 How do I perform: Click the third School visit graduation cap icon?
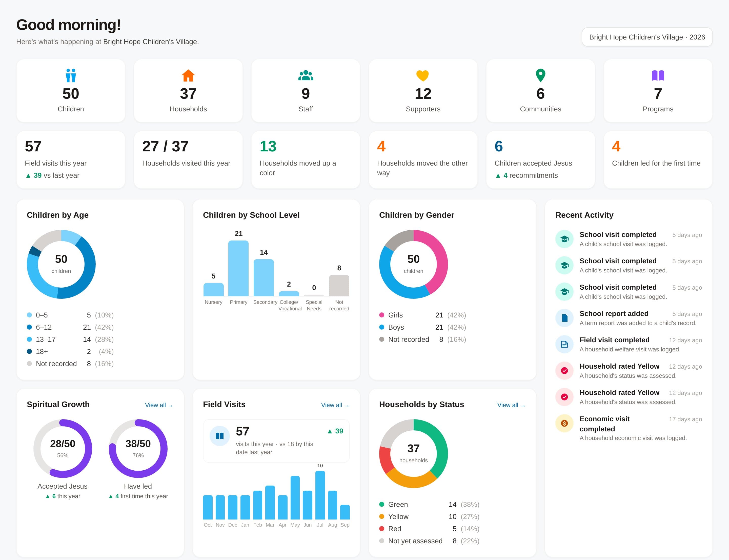[564, 292]
